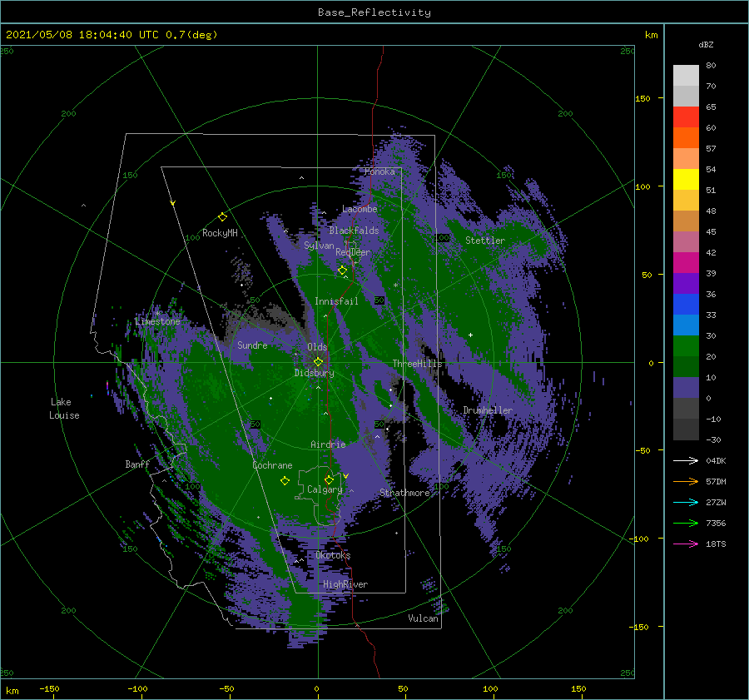This screenshot has height=700, width=749.
Task: Pick the red 60-65 dBZ legend swatch
Action: coord(686,117)
